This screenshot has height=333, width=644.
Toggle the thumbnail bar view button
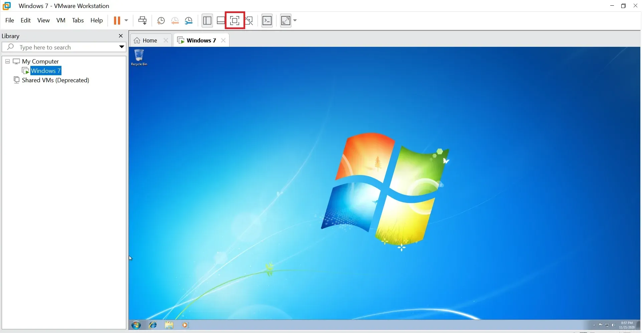[221, 21]
